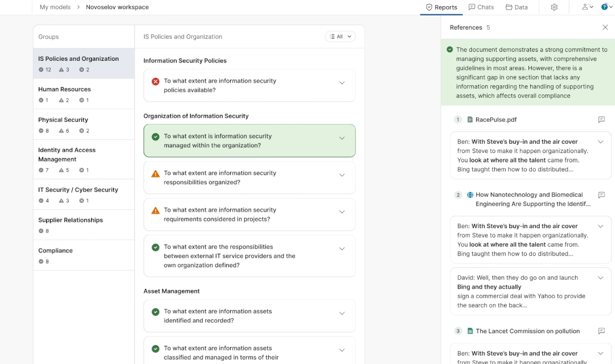Close the References panel
The image size is (615, 364).
click(605, 27)
